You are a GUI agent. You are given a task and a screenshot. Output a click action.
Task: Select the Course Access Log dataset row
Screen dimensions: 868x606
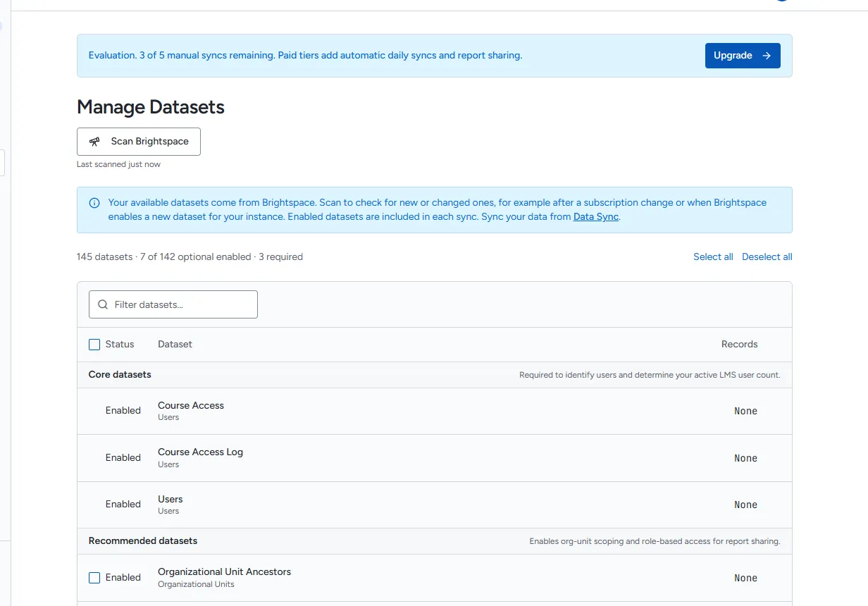[435, 458]
